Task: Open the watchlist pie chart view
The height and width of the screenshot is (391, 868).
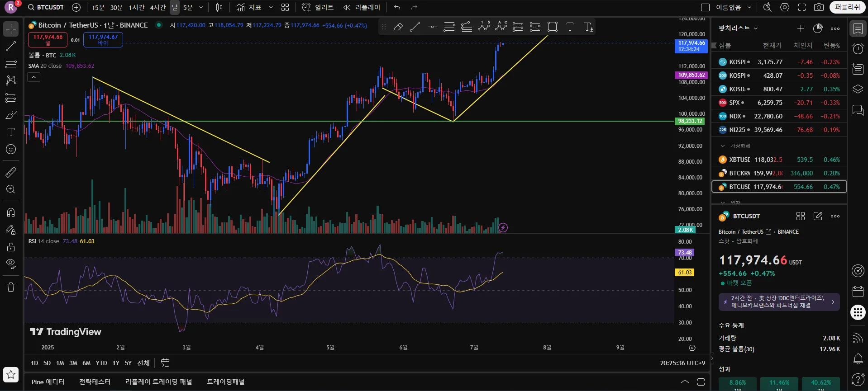Action: (818, 28)
